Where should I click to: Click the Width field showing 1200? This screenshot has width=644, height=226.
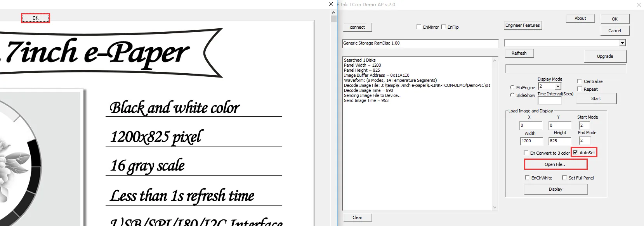531,141
